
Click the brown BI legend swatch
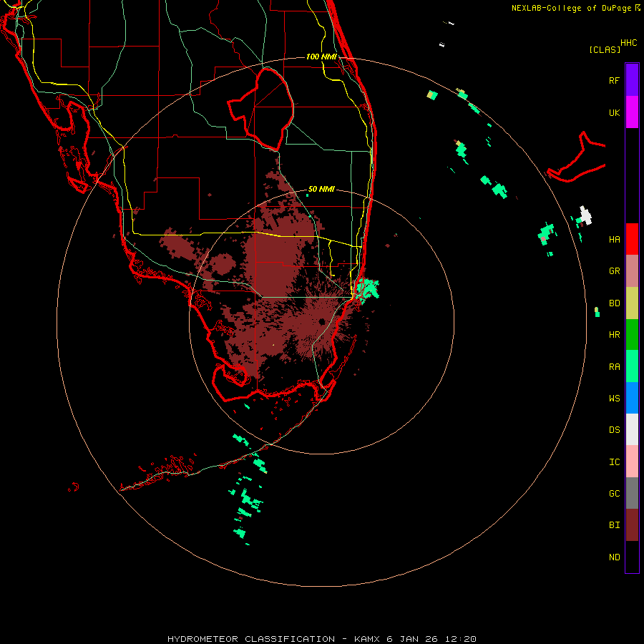pos(632,525)
